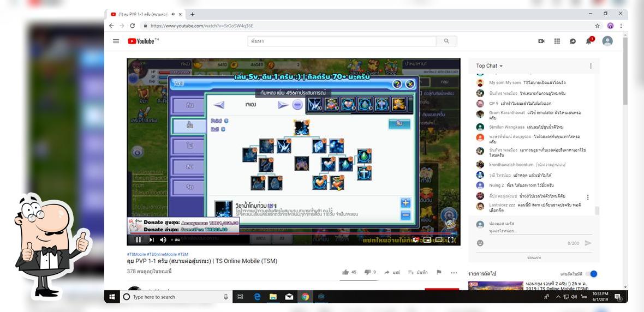Expand the Top Chat dropdown

click(x=489, y=65)
